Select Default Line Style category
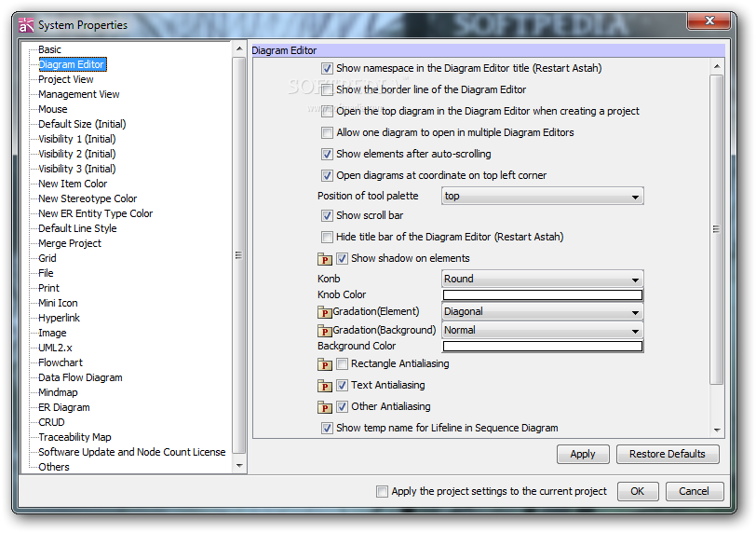This screenshot has height=533, width=756. point(77,229)
